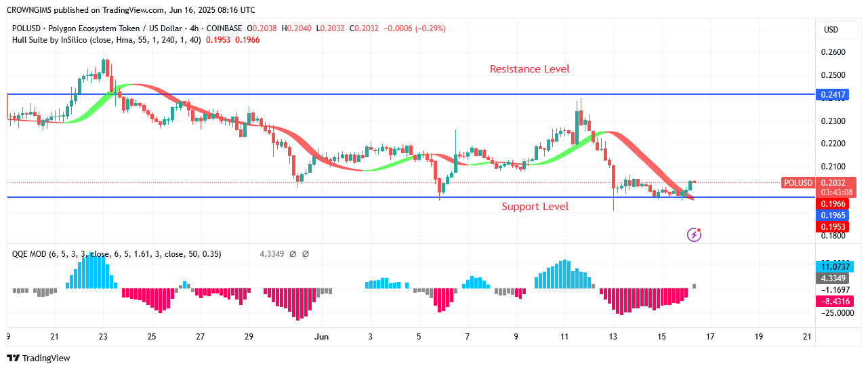The width and height of the screenshot is (868, 370).
Task: Click the 0.1800 price axis label
Action: click(x=834, y=236)
